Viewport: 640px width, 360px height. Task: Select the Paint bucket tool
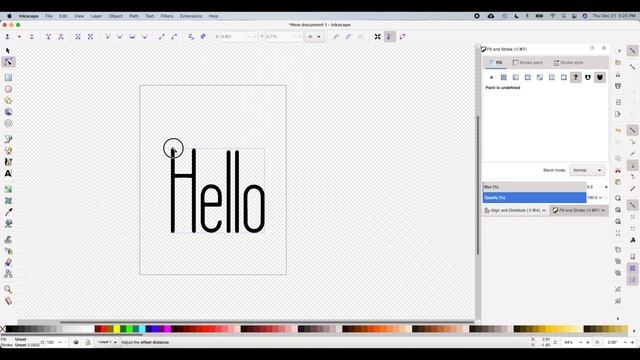point(8,223)
